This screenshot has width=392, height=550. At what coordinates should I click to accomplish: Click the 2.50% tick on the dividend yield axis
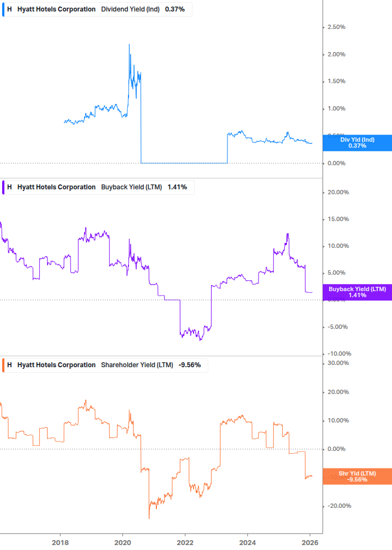336,27
